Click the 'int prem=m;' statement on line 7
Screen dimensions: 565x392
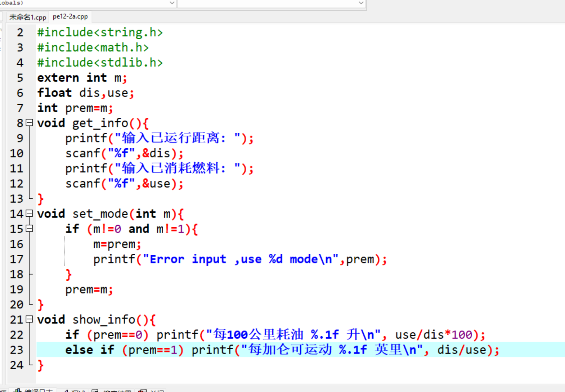(x=75, y=108)
